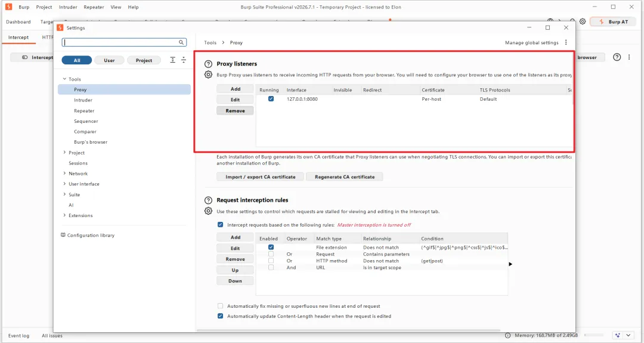Click the Expand all sections icon

coord(172,60)
